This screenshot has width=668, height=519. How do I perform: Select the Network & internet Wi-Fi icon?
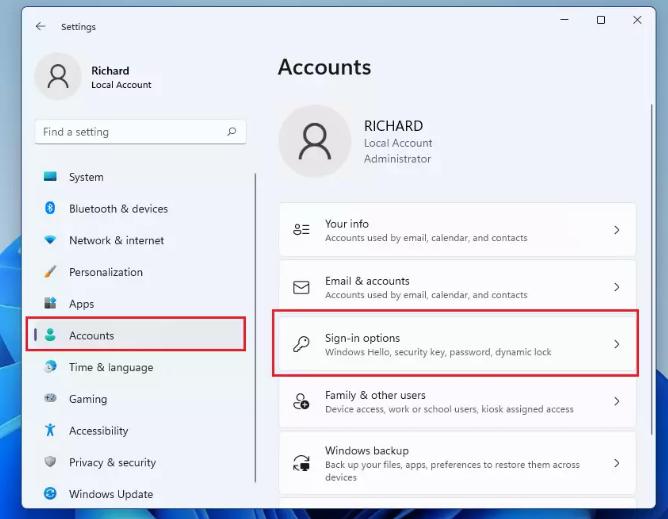(50, 240)
